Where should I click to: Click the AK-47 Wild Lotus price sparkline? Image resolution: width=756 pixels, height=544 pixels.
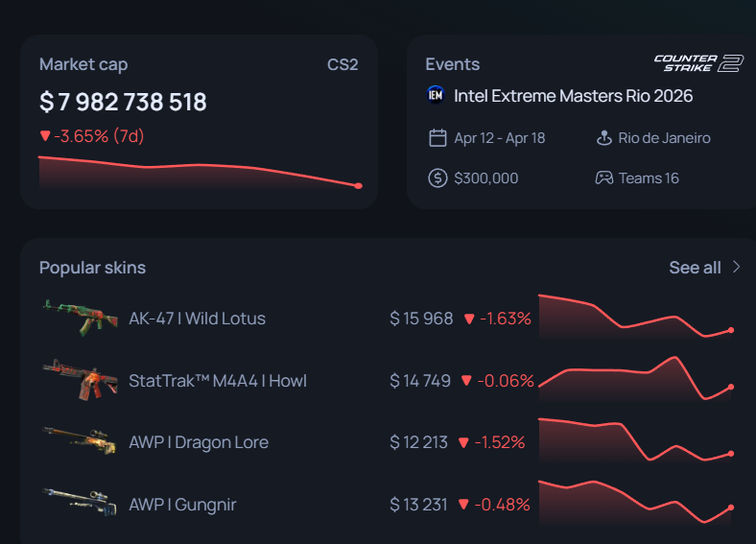tap(636, 316)
